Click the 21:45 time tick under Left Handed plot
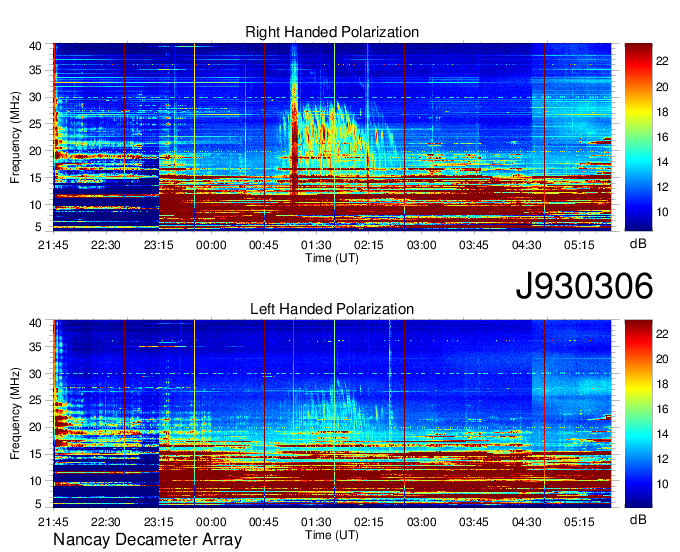 [53, 522]
